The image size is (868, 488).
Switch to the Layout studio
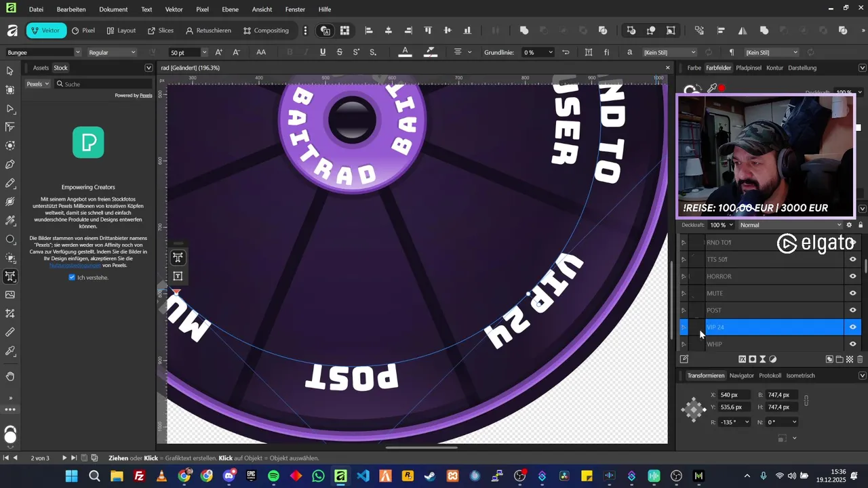pyautogui.click(x=121, y=30)
